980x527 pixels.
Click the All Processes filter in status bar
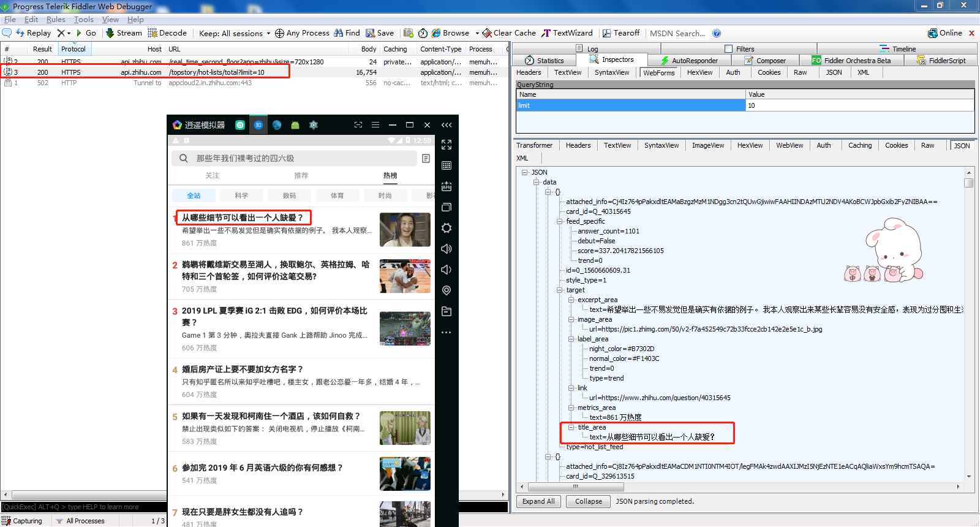(x=80, y=521)
